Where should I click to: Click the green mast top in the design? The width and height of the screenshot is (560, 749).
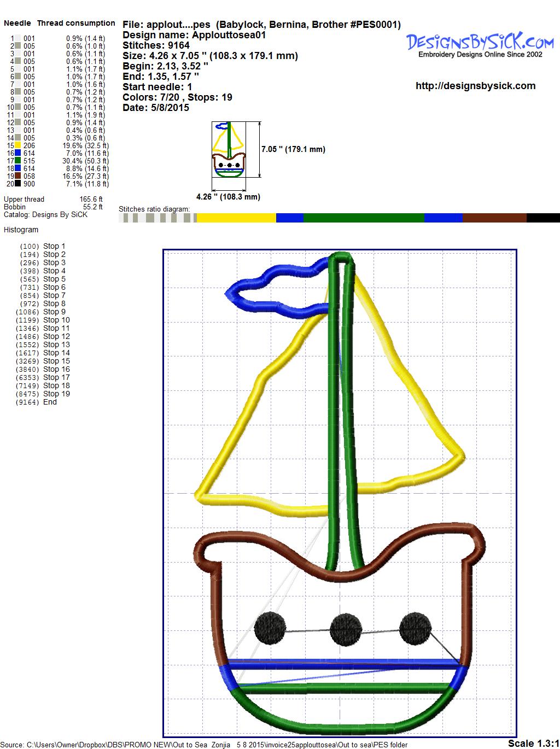[x=342, y=258]
